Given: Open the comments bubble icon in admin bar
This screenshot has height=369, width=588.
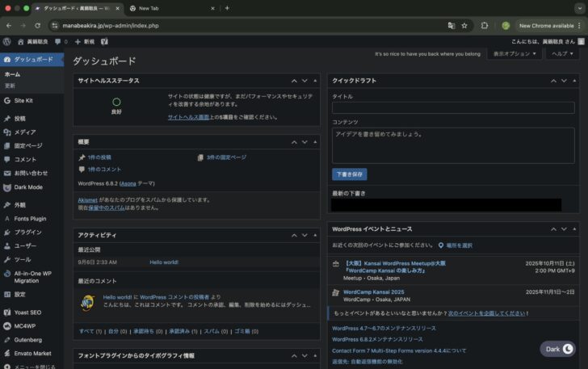Looking at the screenshot, I should [x=58, y=41].
